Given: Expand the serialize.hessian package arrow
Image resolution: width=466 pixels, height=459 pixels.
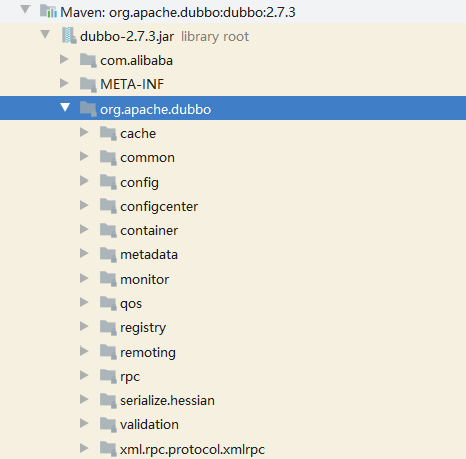Looking at the screenshot, I should pos(84,399).
